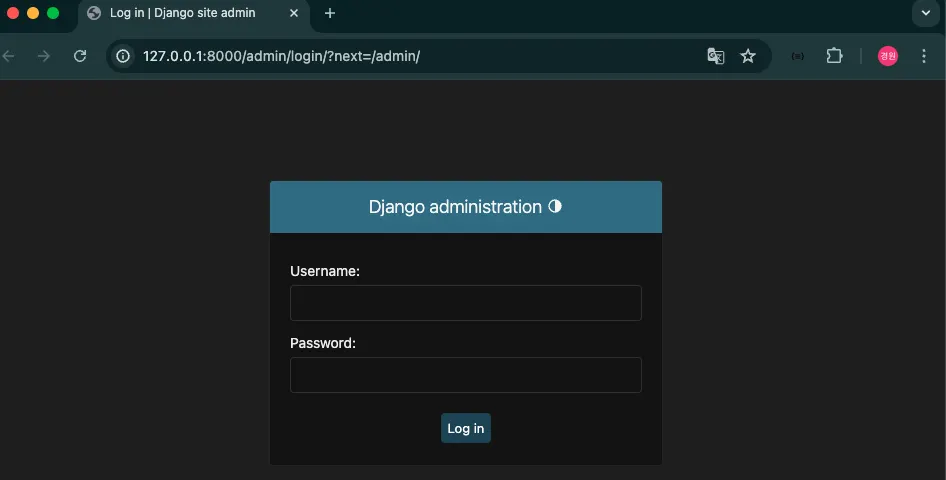Image resolution: width=946 pixels, height=480 pixels.
Task: Submit the form with Log in button
Action: click(x=466, y=428)
